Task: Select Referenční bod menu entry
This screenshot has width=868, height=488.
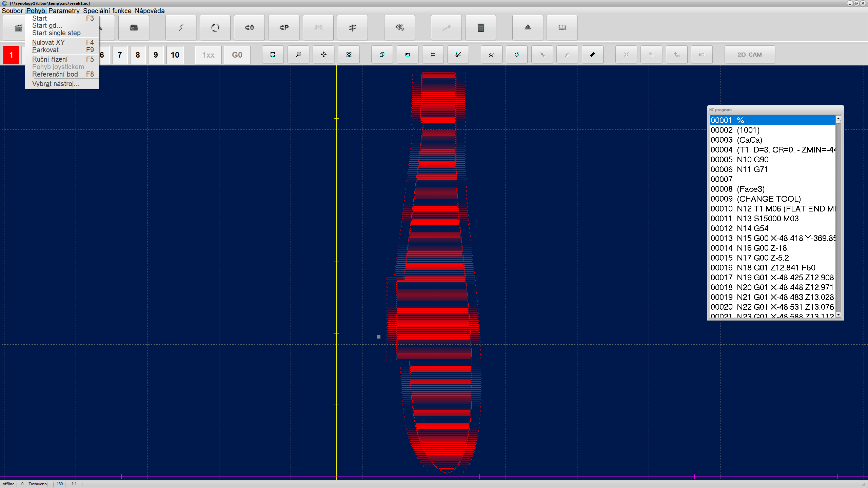Action: point(55,74)
